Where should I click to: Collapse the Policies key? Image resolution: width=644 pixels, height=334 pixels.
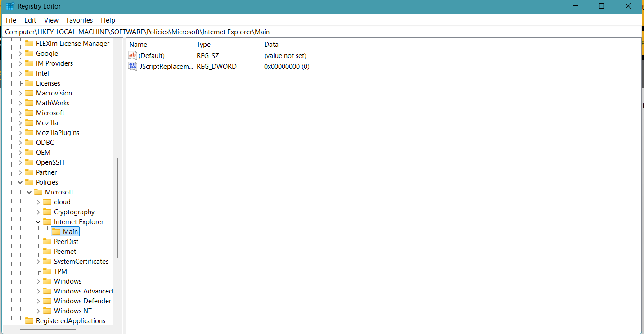(x=20, y=182)
